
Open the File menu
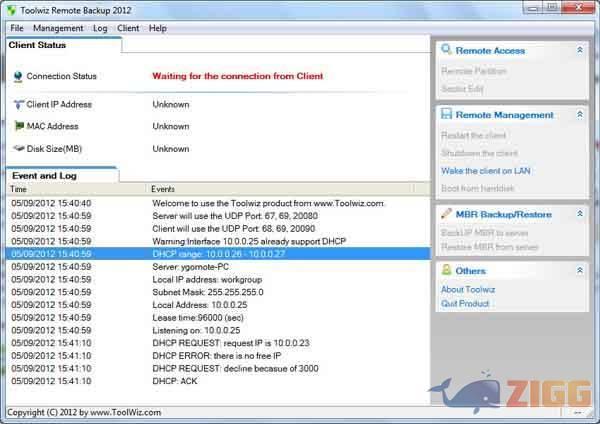click(x=17, y=28)
